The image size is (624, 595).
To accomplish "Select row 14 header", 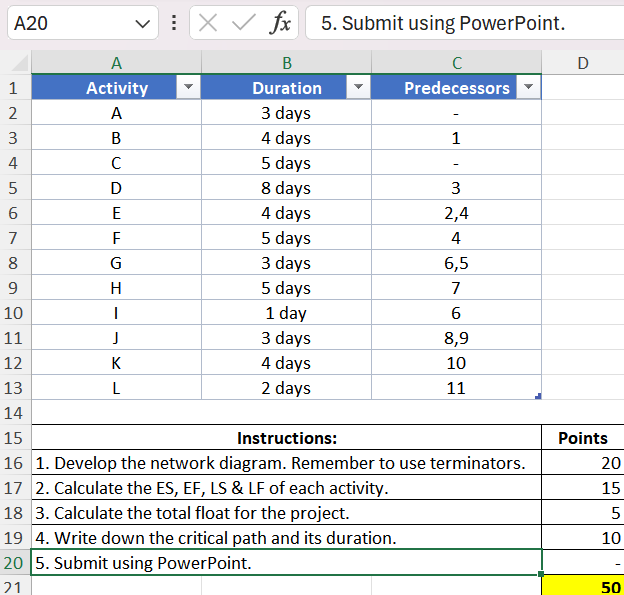I will tap(15, 413).
